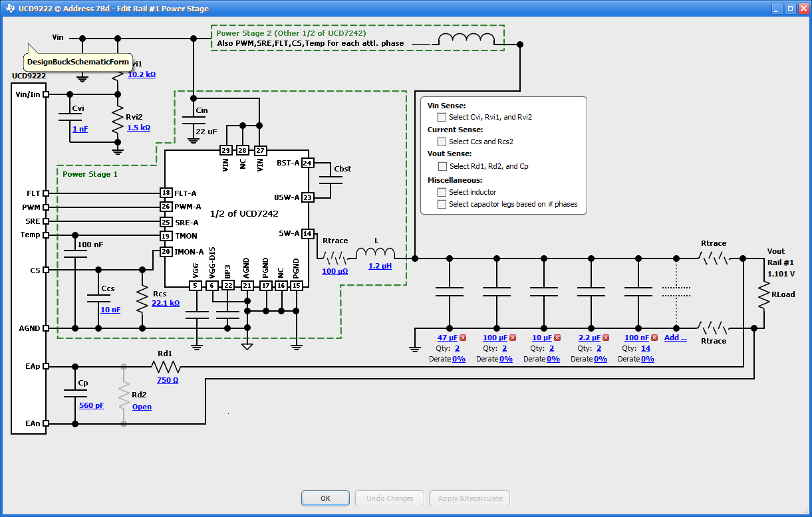Screen dimensions: 812x517
Task: Edit the Rcs 22.1 kΩ value
Action: [x=166, y=303]
